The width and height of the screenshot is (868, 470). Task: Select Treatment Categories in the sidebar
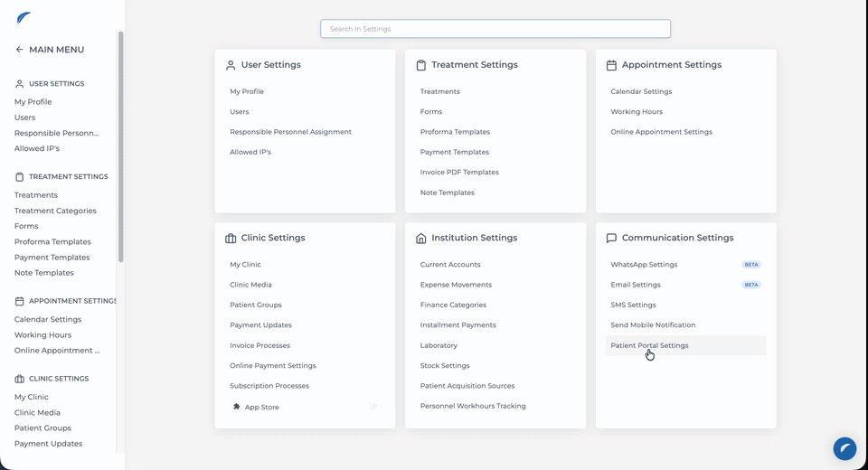click(x=55, y=211)
